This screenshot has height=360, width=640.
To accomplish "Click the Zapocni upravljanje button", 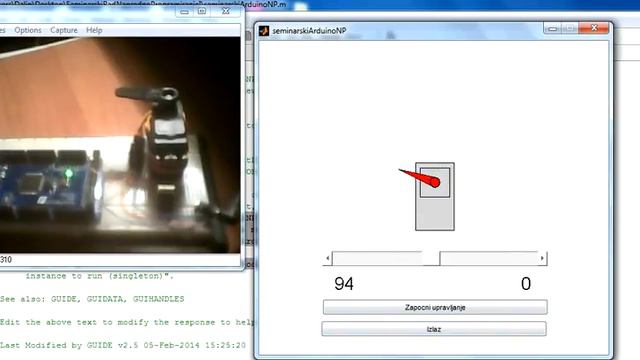I will 435,307.
